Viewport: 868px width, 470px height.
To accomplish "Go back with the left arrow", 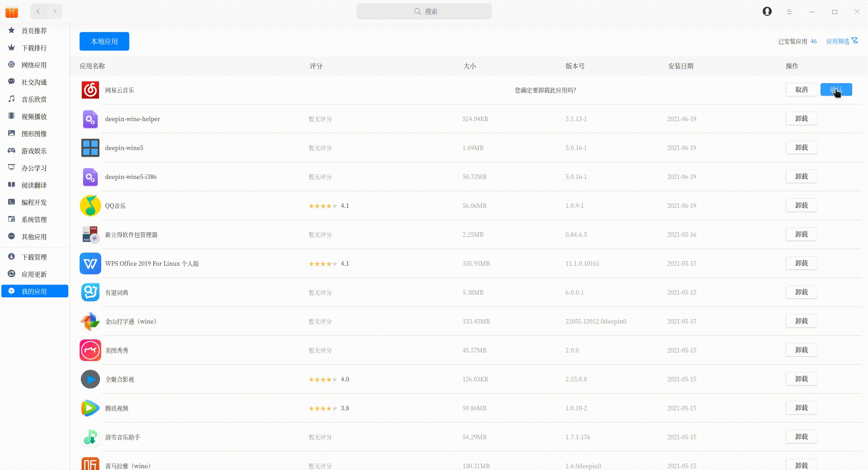I will pos(38,11).
